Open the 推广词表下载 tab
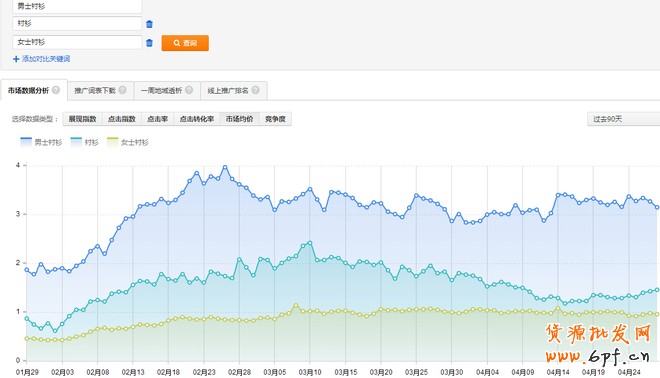Viewport: 660px width, 378px height. 100,91
